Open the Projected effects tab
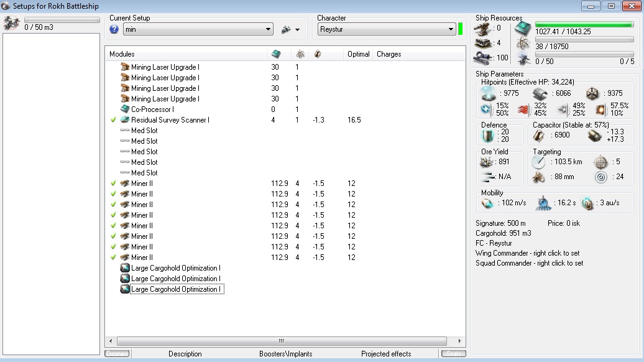644x362 pixels. [386, 354]
